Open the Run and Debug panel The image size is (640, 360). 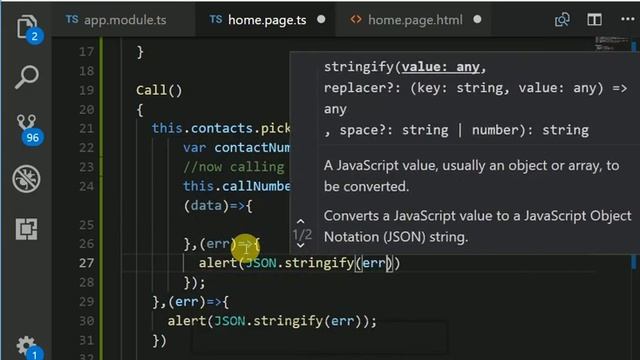[27, 178]
